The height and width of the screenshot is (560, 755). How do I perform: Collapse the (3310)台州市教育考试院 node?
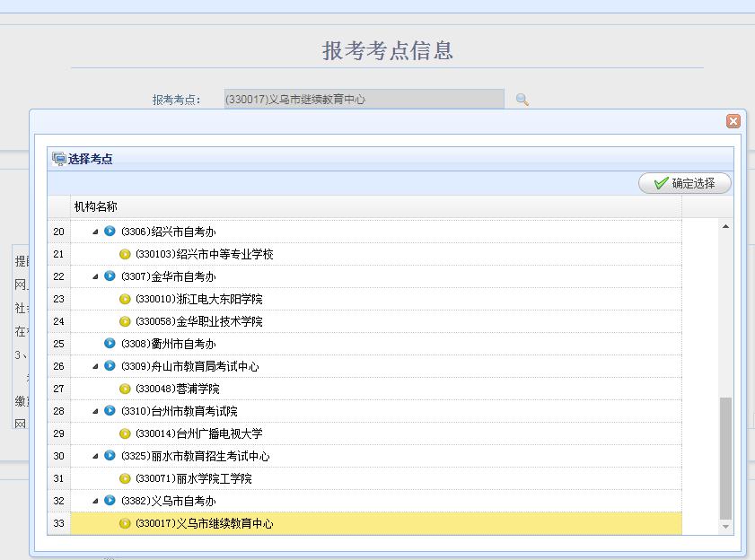click(95, 411)
